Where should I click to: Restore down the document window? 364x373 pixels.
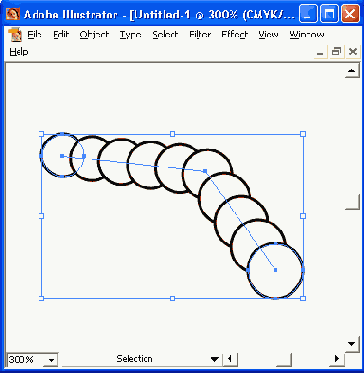[x=337, y=52]
